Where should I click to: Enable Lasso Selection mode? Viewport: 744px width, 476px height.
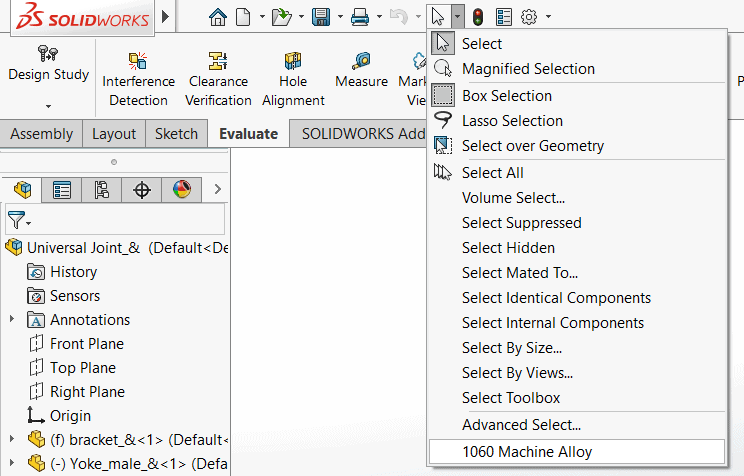coord(512,121)
